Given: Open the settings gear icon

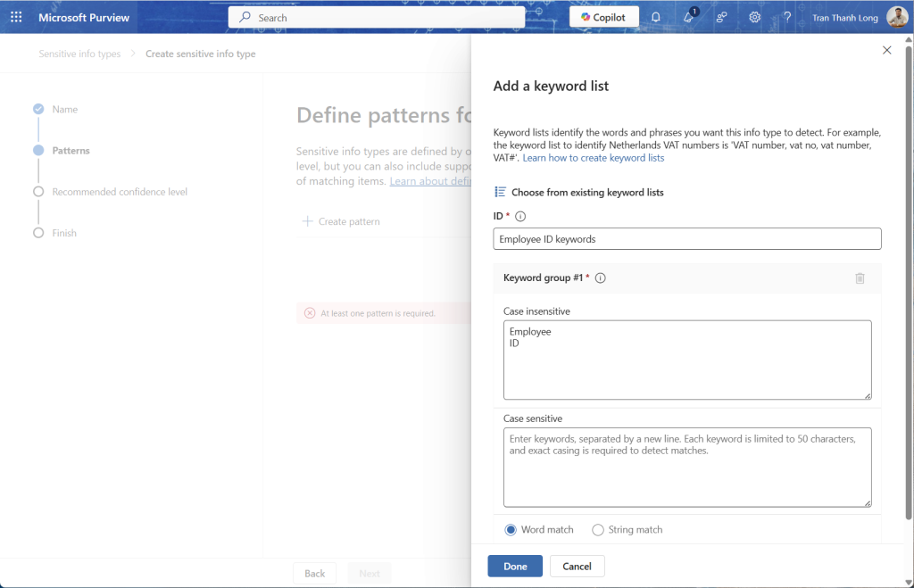Looking at the screenshot, I should (x=754, y=17).
